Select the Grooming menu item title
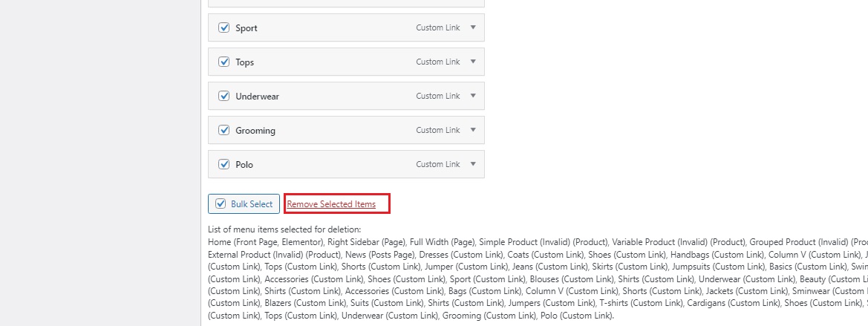Image resolution: width=868 pixels, height=326 pixels. [x=255, y=131]
